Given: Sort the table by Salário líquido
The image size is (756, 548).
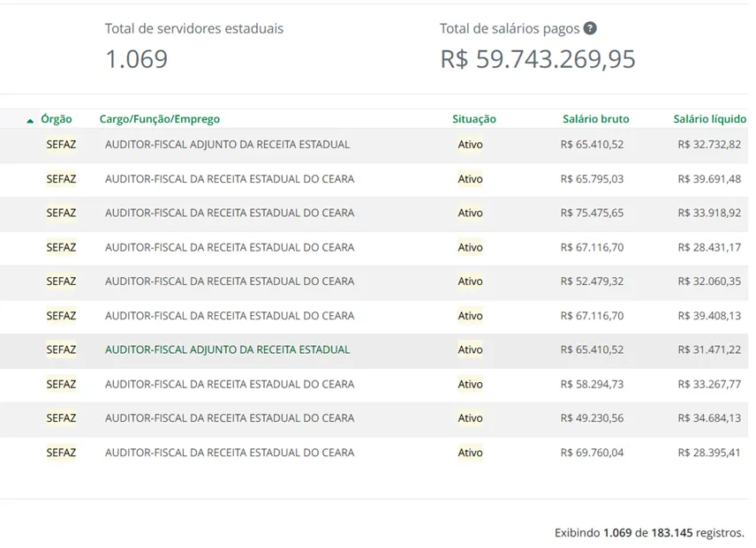Looking at the screenshot, I should click(x=710, y=118).
